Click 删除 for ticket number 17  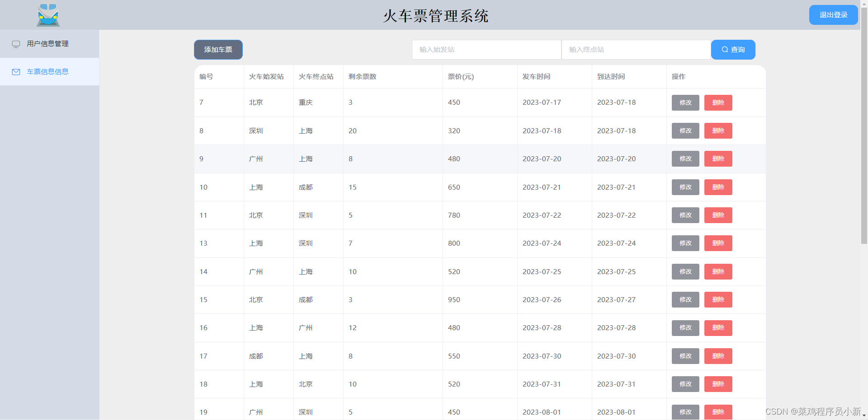718,356
